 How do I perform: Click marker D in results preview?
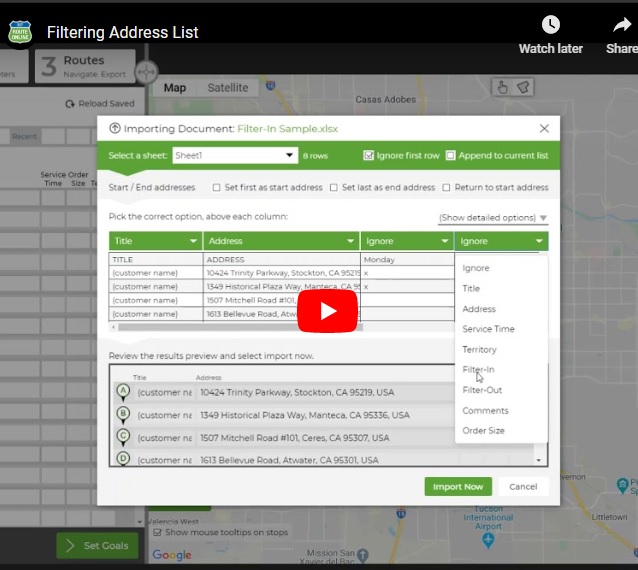point(123,458)
